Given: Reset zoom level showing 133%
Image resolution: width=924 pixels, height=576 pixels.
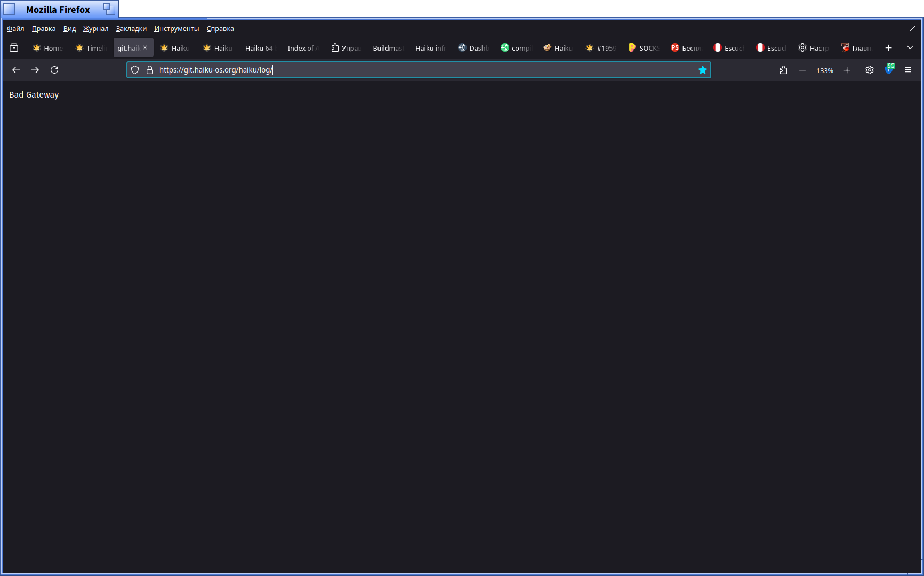Looking at the screenshot, I should pos(824,70).
